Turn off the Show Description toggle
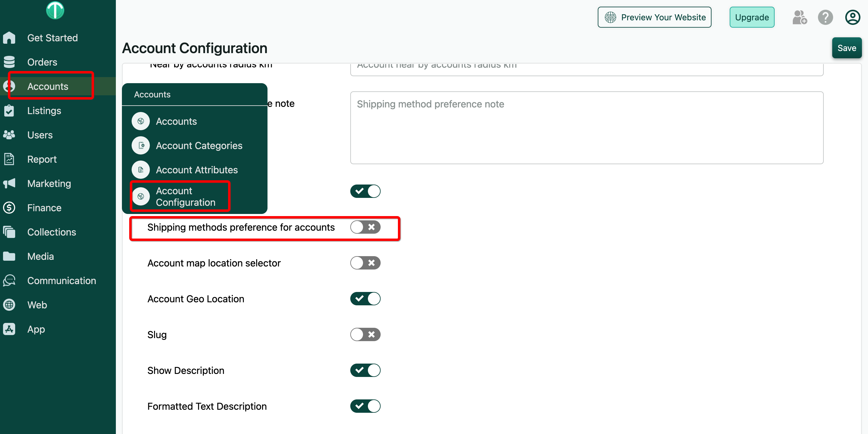This screenshot has width=868, height=434. click(365, 370)
